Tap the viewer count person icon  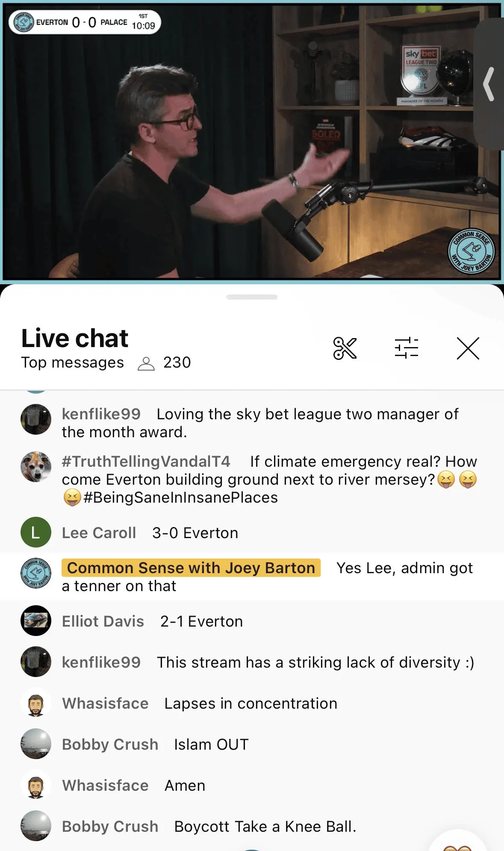pos(146,363)
